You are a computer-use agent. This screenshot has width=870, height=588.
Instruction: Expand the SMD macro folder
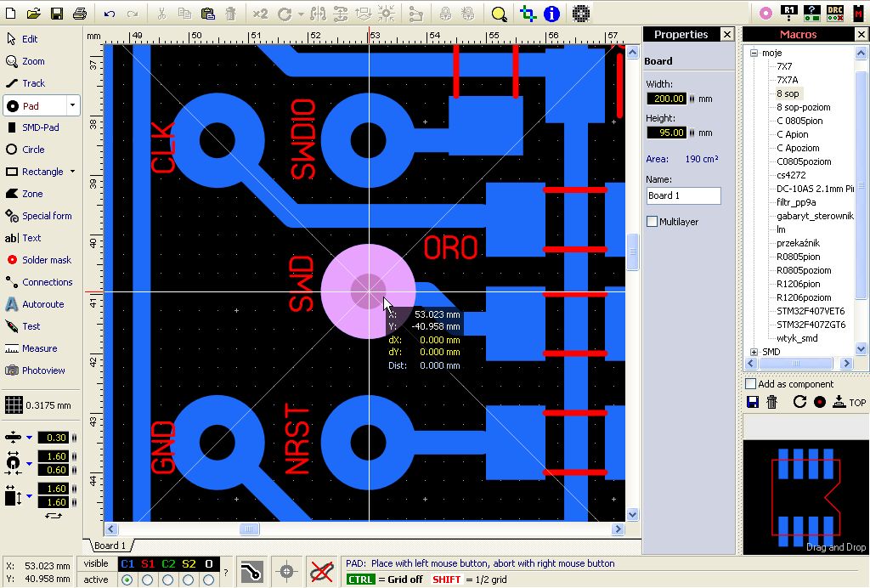tap(754, 352)
